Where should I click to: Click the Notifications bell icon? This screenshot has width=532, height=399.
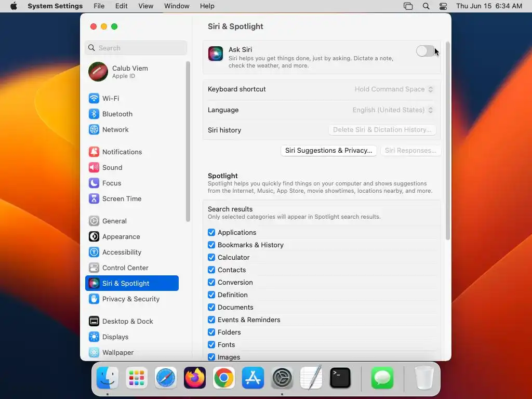(x=94, y=152)
